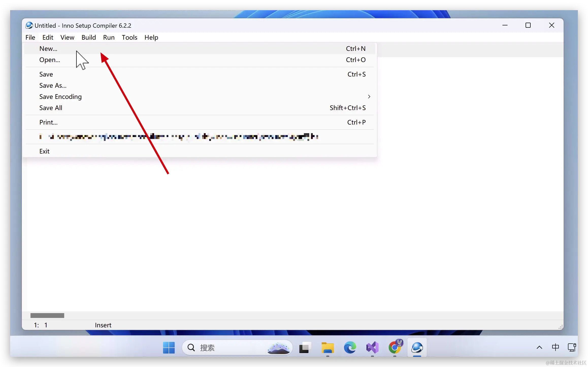Choose Open... from the File menu
Screen dimensions: 588x367
point(200,60)
